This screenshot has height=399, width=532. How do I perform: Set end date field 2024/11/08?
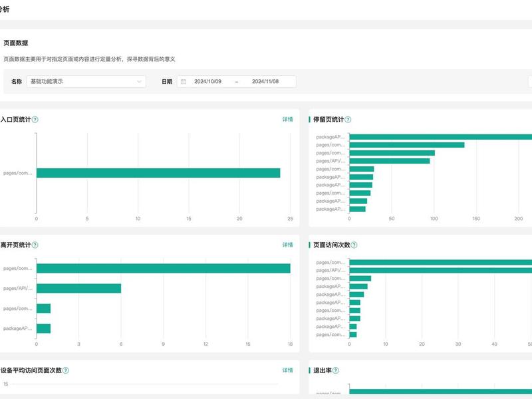pyautogui.click(x=265, y=81)
